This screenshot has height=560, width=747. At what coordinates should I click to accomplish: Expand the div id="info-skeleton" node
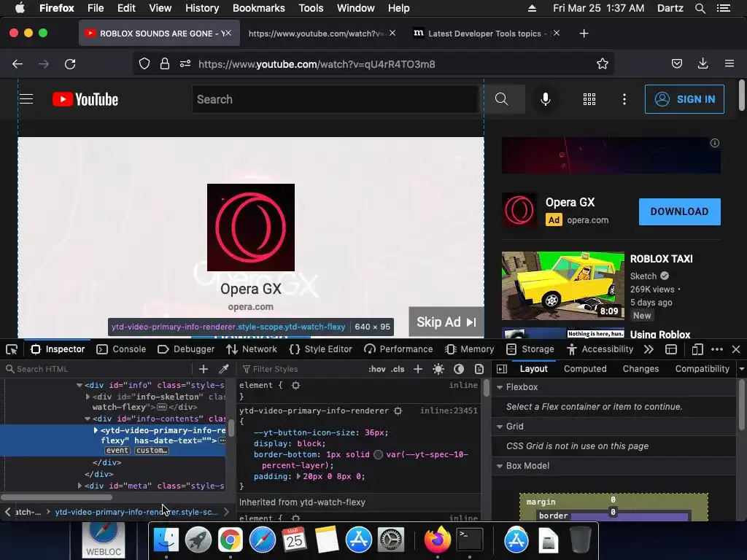click(x=88, y=397)
